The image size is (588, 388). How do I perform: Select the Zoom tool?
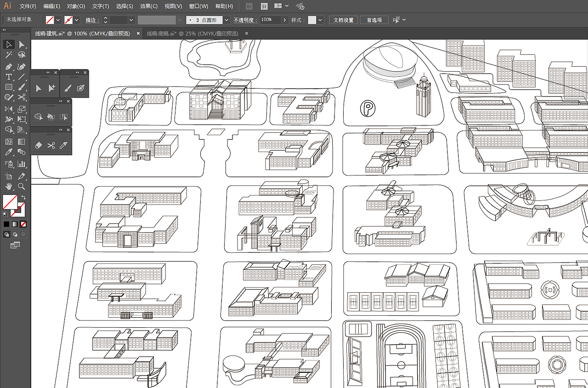pyautogui.click(x=22, y=186)
